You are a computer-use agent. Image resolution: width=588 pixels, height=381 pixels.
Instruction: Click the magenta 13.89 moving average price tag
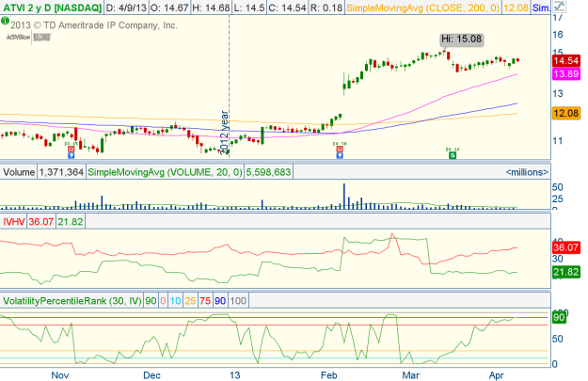click(564, 73)
